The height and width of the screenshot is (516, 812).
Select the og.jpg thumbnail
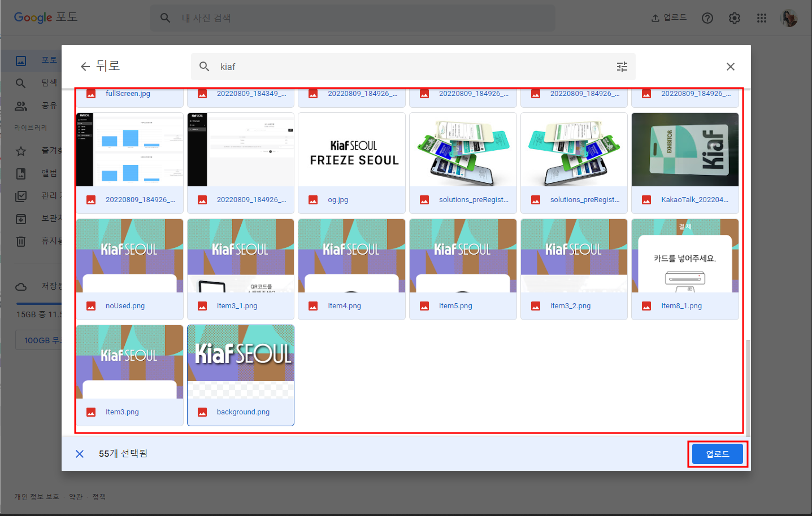pyautogui.click(x=351, y=150)
